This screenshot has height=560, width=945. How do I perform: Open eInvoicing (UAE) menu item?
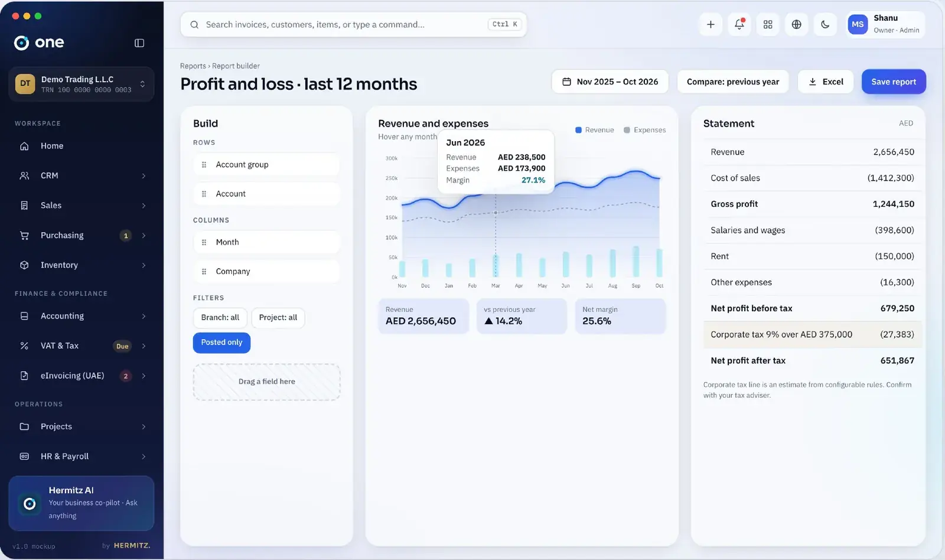[x=82, y=376]
